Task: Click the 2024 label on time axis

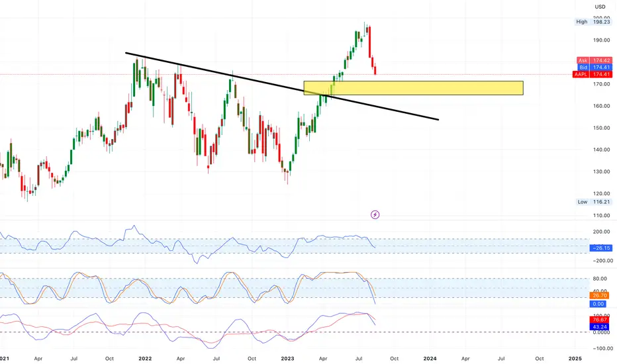Action: pyautogui.click(x=430, y=359)
